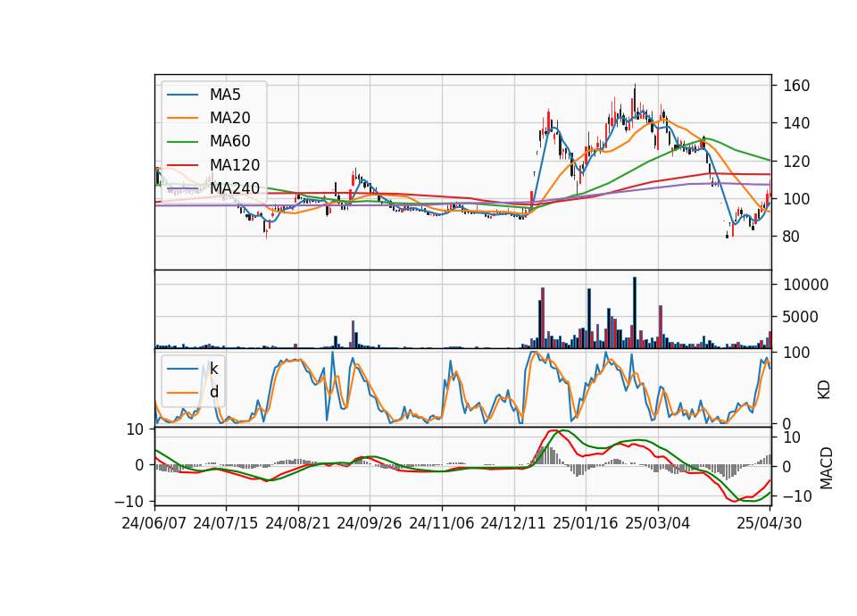Click the 24/08/21 date tick label
857x616 pixels.
pos(298,523)
